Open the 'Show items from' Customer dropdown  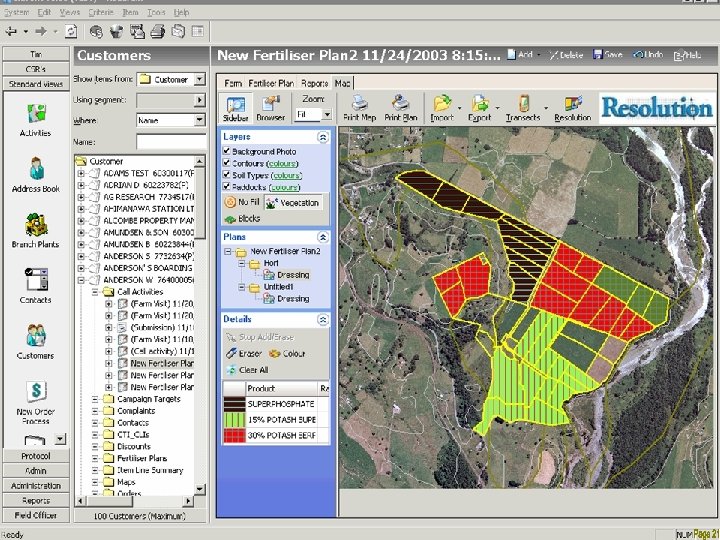pos(199,79)
